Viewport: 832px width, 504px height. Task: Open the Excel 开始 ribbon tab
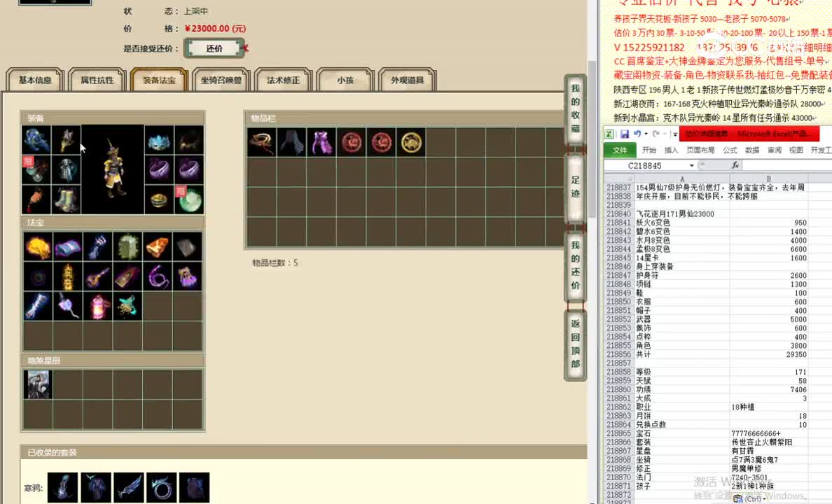coord(649,150)
